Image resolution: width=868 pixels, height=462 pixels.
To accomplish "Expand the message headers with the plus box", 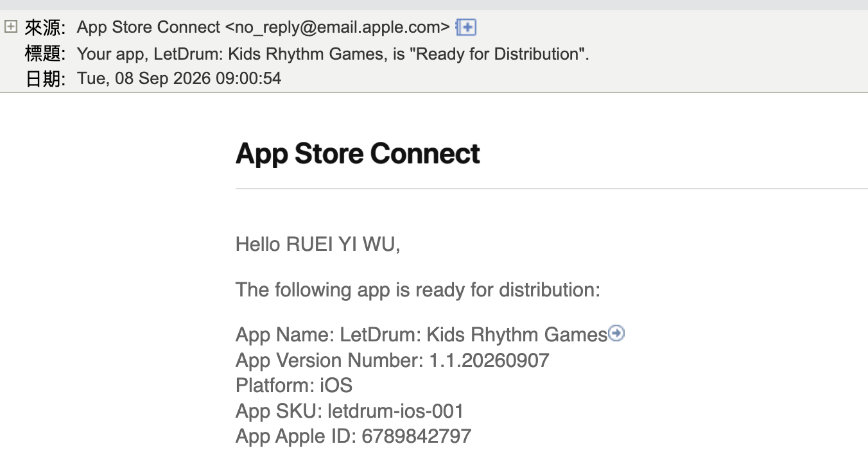I will pos(10,27).
